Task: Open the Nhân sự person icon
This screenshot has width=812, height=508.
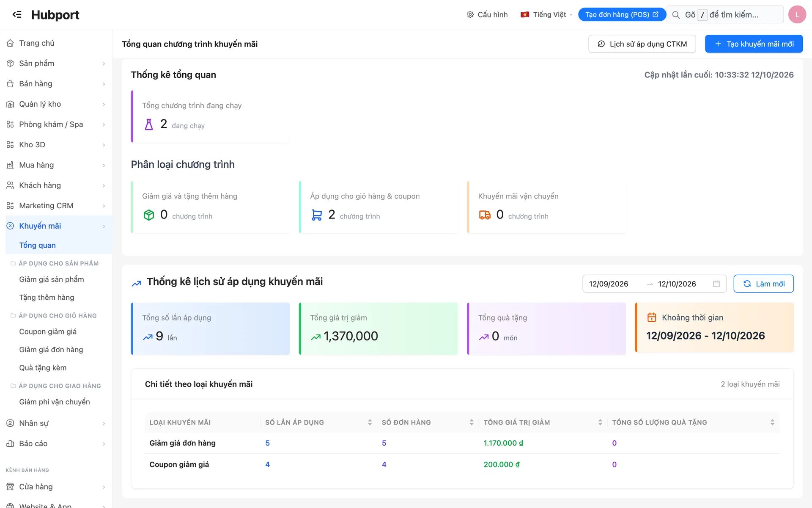Action: point(10,423)
